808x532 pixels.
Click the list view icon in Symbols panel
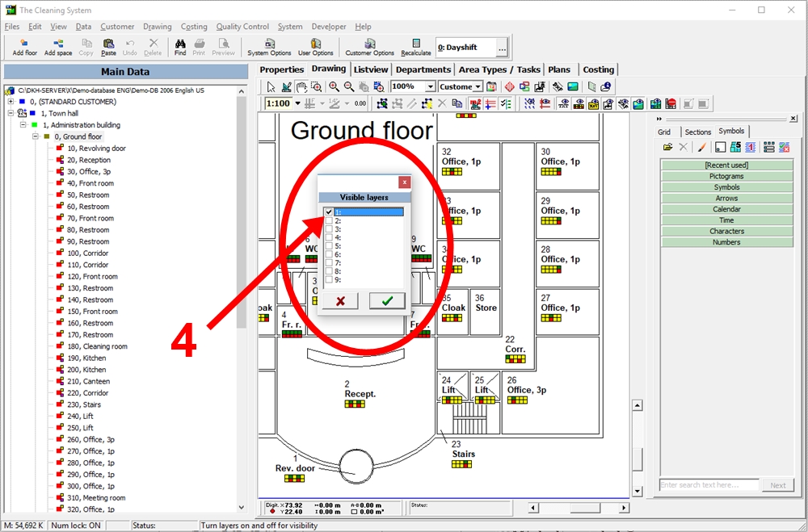pos(769,148)
